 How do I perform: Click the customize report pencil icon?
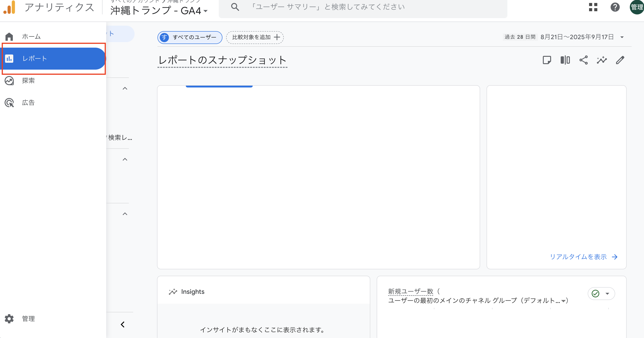click(x=620, y=60)
